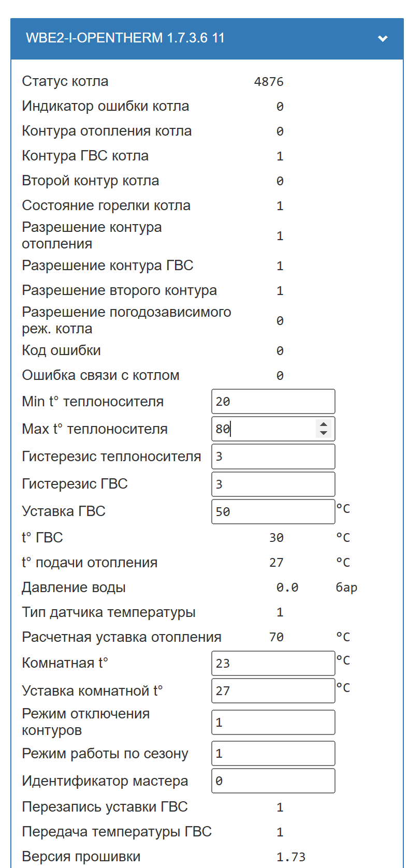Collapse the WBE2-I-OPENTHERM panel chevron
This screenshot has height=868, width=408.
[383, 38]
